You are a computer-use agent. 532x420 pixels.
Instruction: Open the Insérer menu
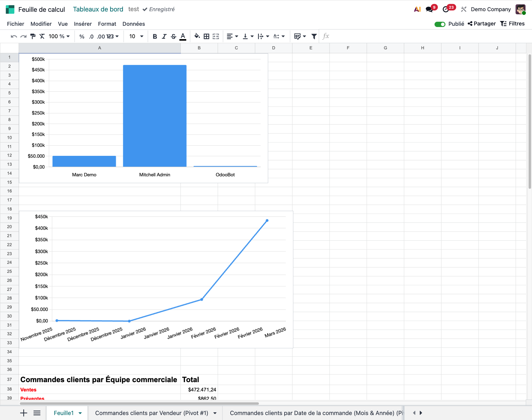point(83,24)
